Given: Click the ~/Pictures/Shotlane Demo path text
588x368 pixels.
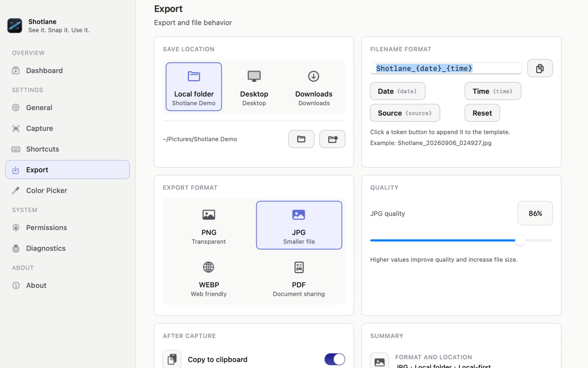Looking at the screenshot, I should click(200, 139).
